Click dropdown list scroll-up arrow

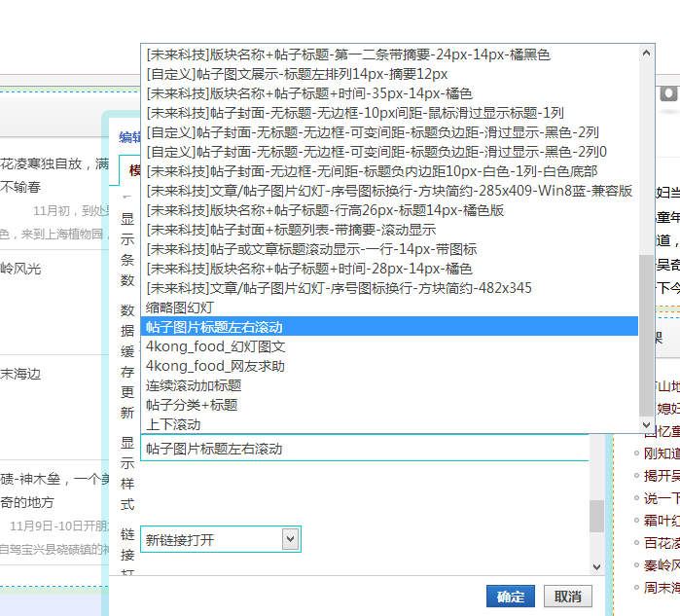click(x=646, y=53)
